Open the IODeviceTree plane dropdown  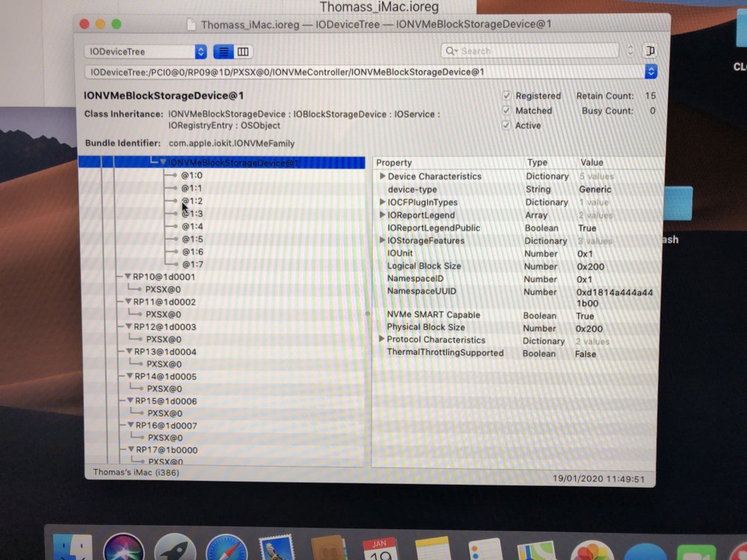146,52
